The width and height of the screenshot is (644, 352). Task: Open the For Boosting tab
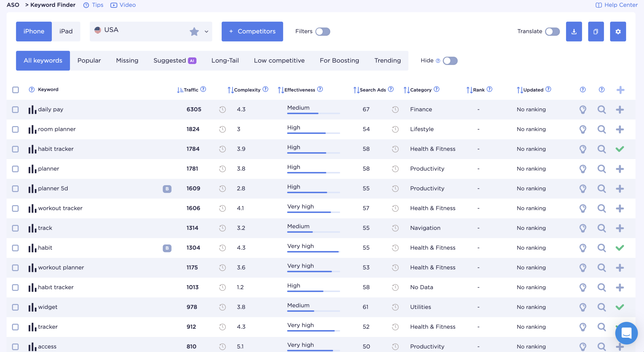coord(339,61)
